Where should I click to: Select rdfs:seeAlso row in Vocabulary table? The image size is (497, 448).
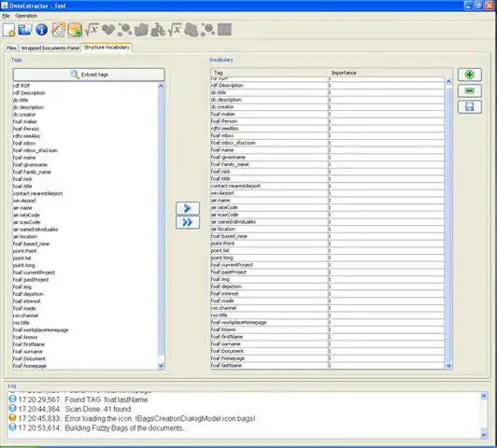coord(328,129)
